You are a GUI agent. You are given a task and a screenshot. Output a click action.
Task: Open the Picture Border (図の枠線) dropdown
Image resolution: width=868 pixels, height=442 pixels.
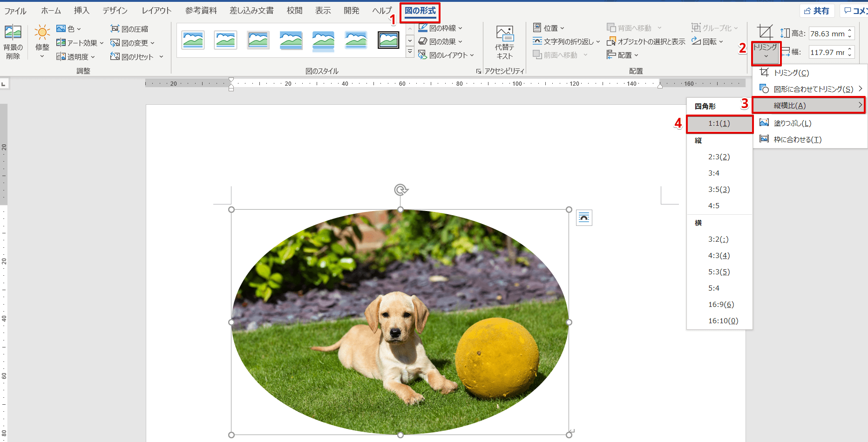pyautogui.click(x=440, y=28)
